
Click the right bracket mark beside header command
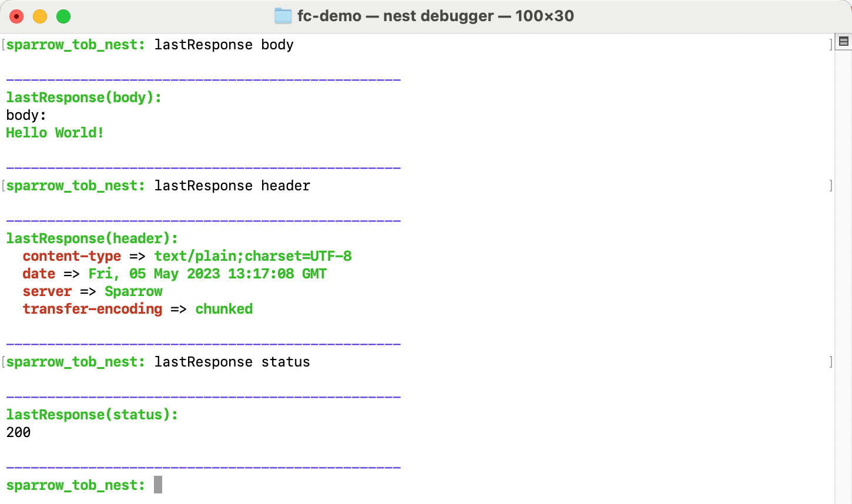(x=831, y=186)
